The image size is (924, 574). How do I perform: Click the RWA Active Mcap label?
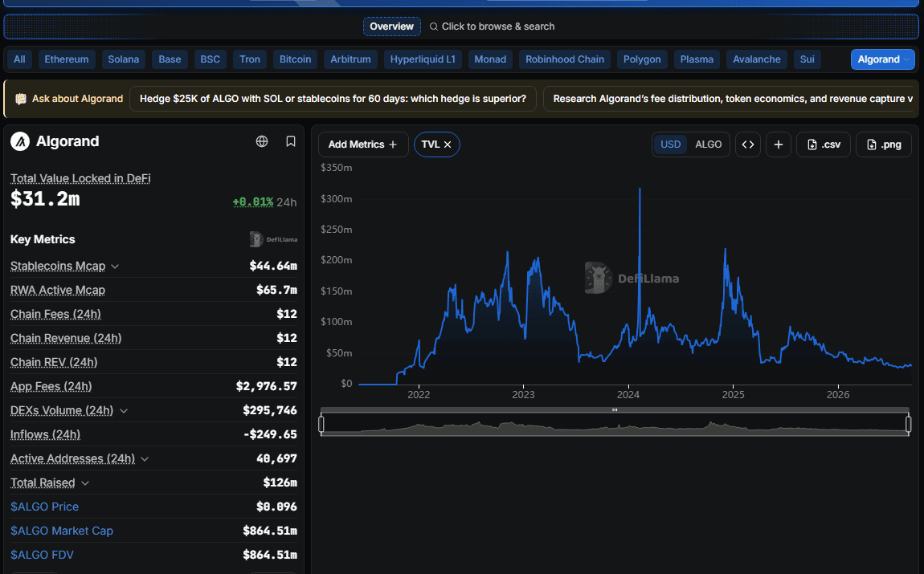pos(58,291)
